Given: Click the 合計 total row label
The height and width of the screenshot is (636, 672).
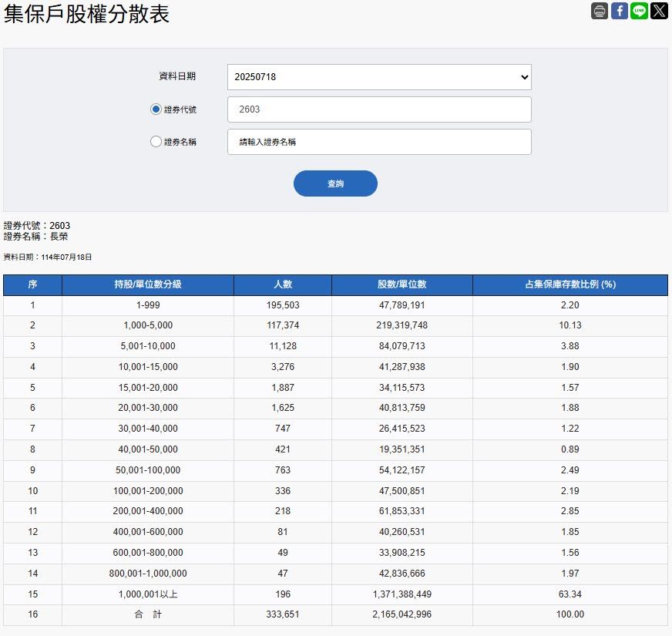Looking at the screenshot, I should coord(148,614).
